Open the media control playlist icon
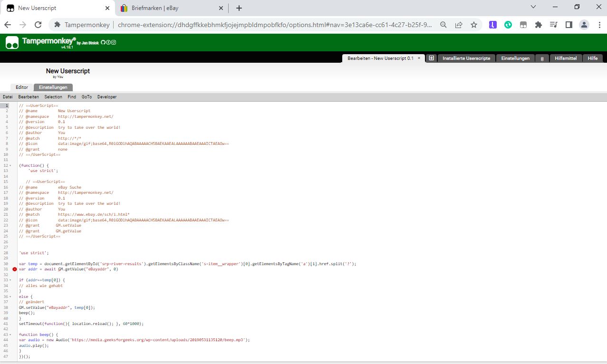Image resolution: width=607 pixels, height=364 pixels. [554, 25]
